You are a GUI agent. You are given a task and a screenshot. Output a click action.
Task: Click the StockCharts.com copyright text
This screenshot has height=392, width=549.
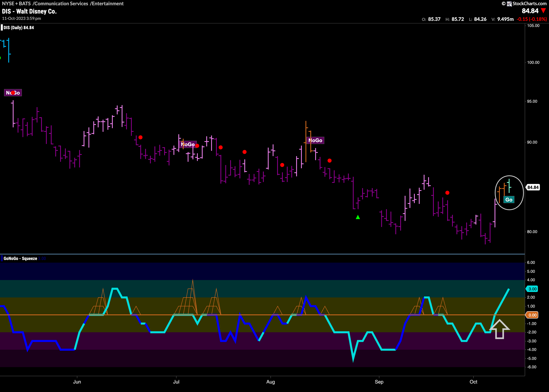tap(524, 4)
